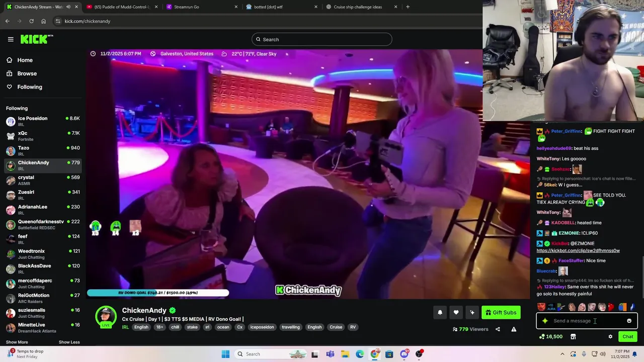Open Microsoft Edge from taskbar
This screenshot has height=362, width=644.
(x=360, y=354)
